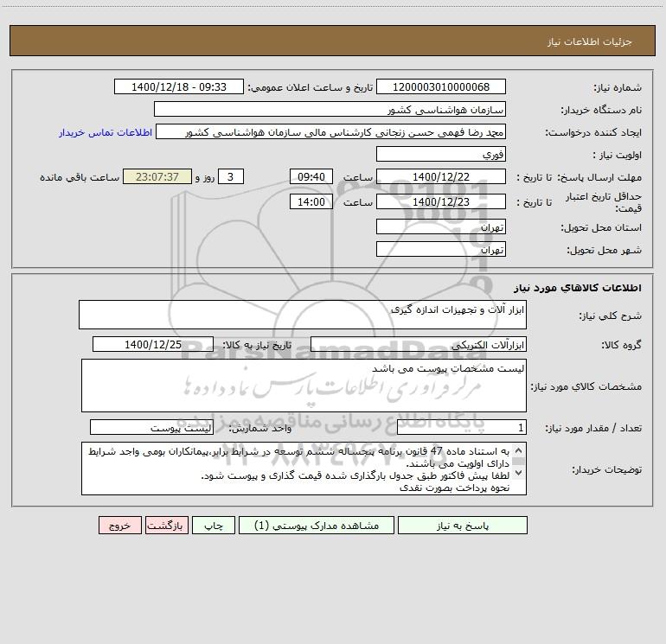The image size is (666, 644).
Task: Click the خروج exit button
Action: click(x=119, y=526)
